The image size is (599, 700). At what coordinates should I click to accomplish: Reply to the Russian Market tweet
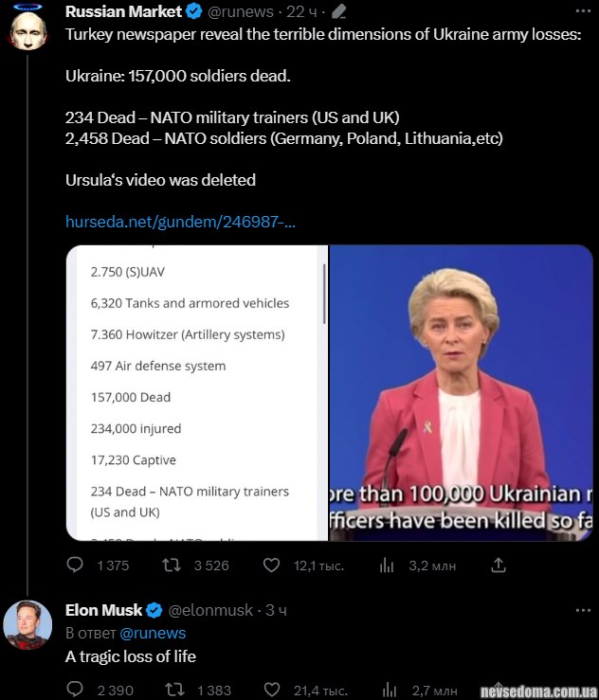click(x=76, y=565)
